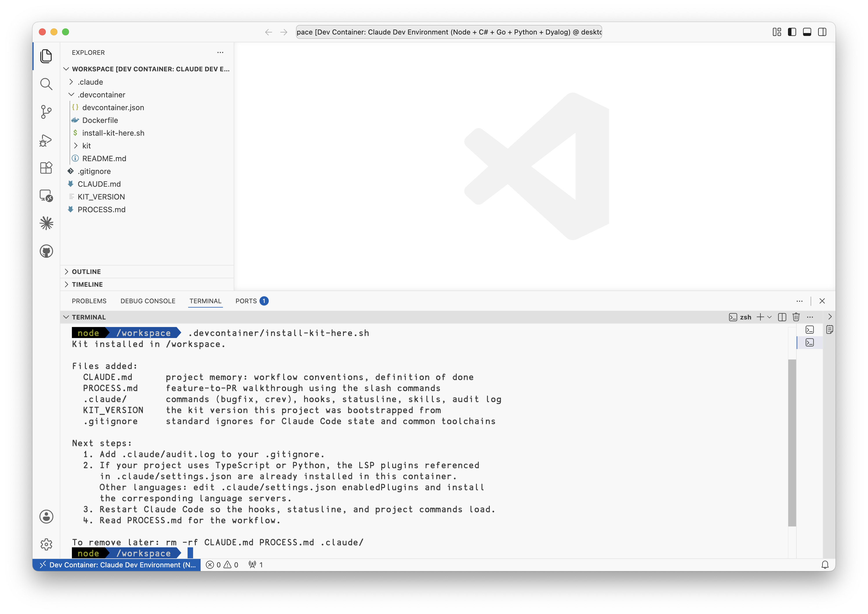Screen dimensions: 868x614
Task: Switch to the PROBLEMS tab
Action: [x=89, y=301]
